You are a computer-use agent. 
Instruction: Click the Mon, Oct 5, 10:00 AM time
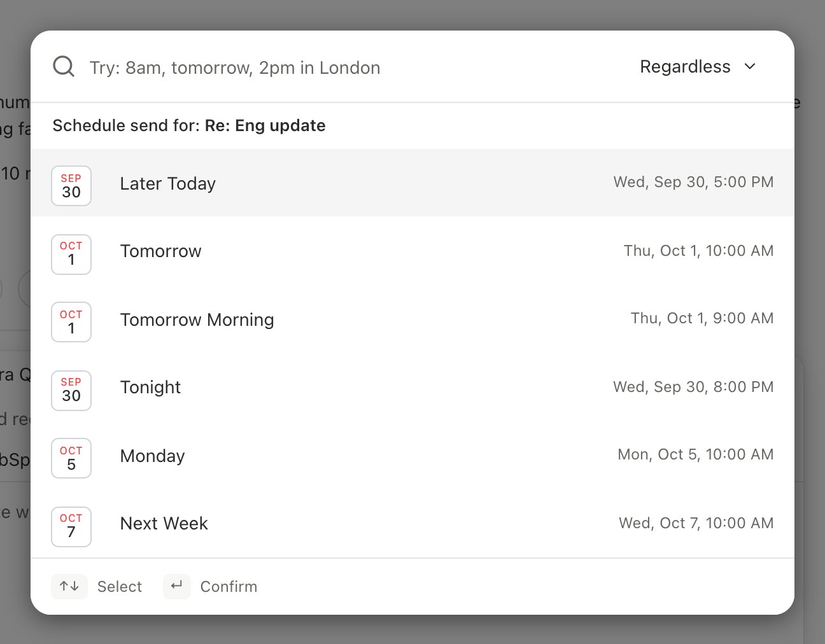(x=696, y=454)
